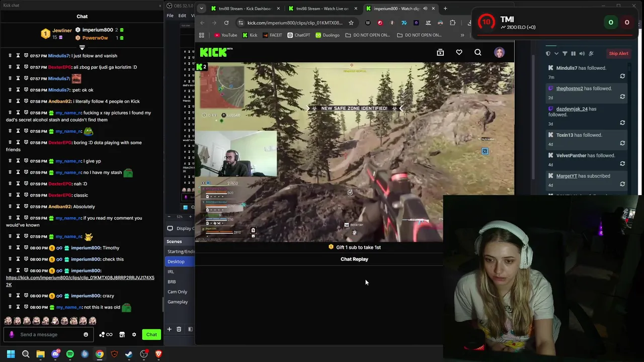The image size is (644, 362).
Task: Click the filter funnel icon in alert box
Action: click(x=565, y=53)
